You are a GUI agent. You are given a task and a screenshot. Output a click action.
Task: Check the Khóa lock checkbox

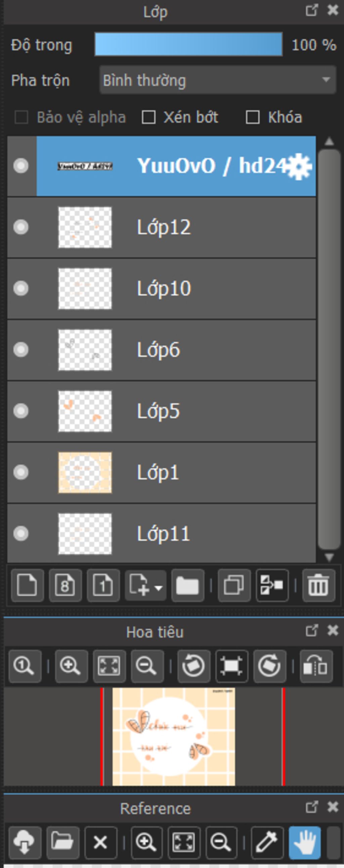pos(253,118)
